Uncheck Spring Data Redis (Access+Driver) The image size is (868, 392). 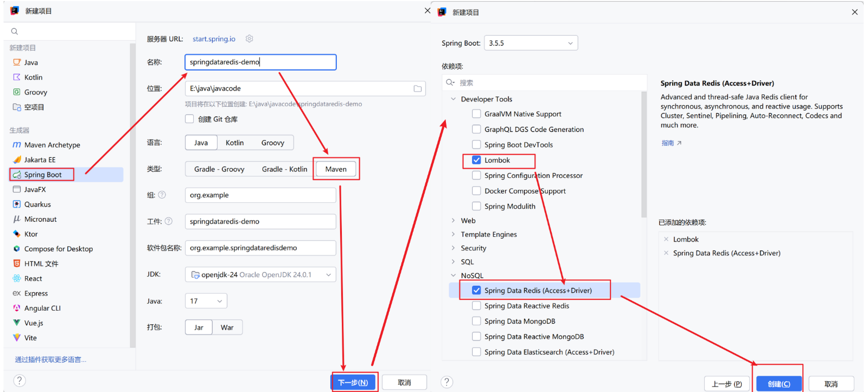(x=476, y=290)
